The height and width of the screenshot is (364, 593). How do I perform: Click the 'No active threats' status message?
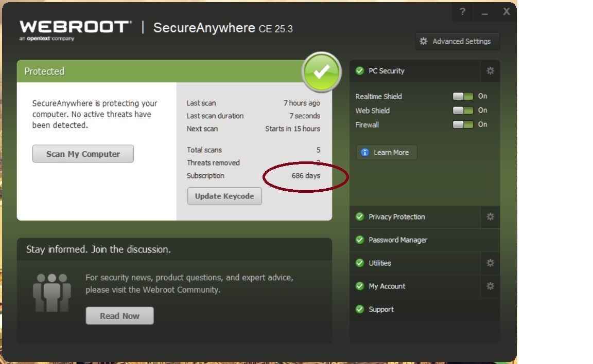(x=95, y=114)
